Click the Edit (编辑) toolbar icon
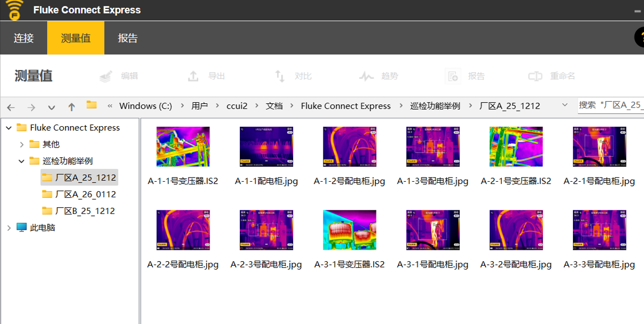Viewport: 644px width, 324px height. coord(106,76)
